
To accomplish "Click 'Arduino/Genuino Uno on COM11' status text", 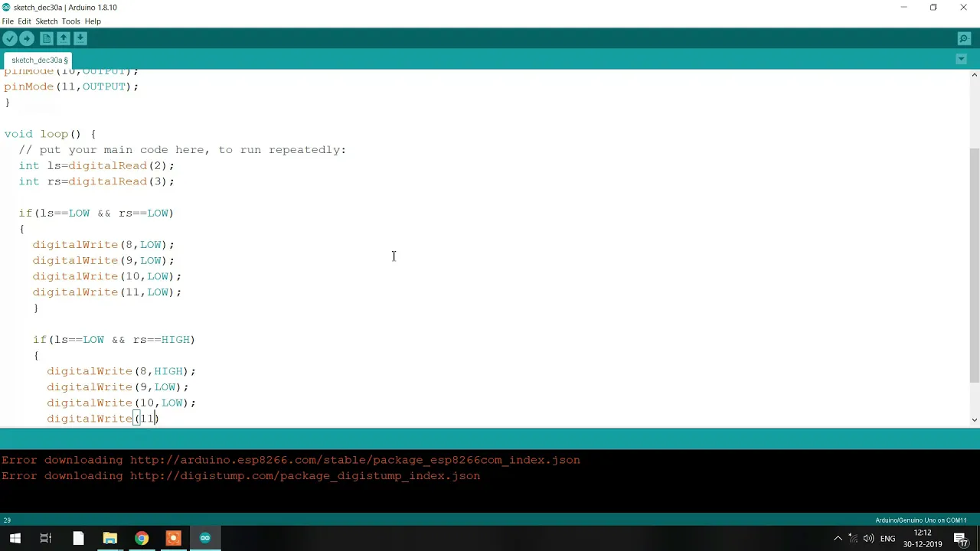I will point(921,520).
